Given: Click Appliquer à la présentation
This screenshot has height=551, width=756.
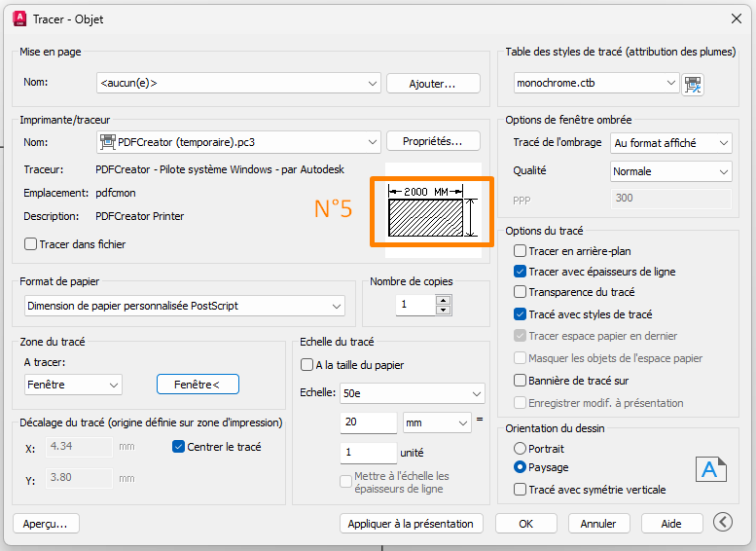Looking at the screenshot, I should [412, 524].
